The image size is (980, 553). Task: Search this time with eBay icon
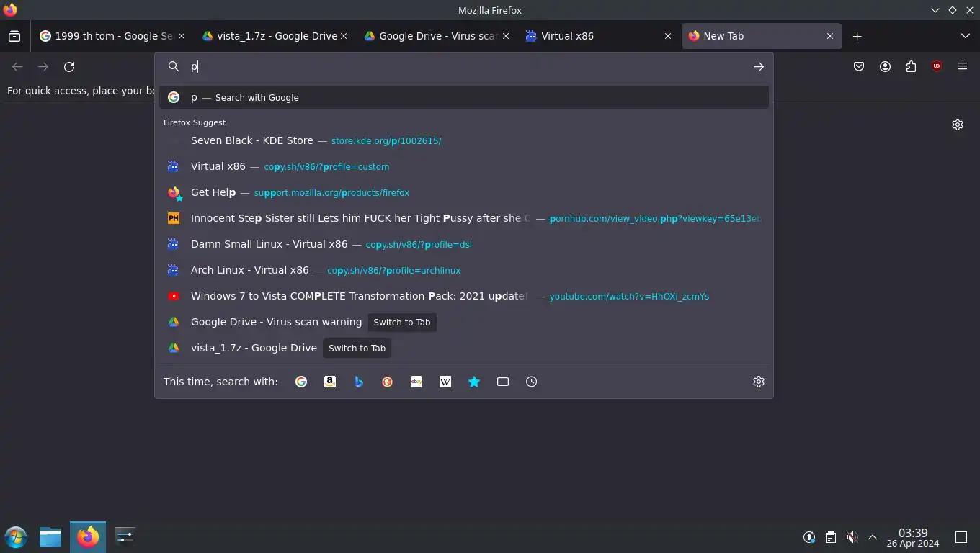(x=416, y=382)
